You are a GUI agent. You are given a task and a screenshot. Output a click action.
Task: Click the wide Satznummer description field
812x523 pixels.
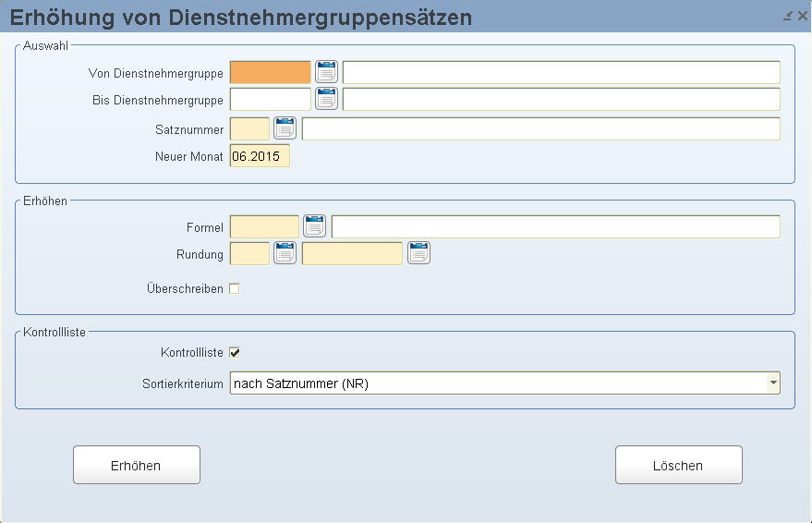[x=540, y=128]
